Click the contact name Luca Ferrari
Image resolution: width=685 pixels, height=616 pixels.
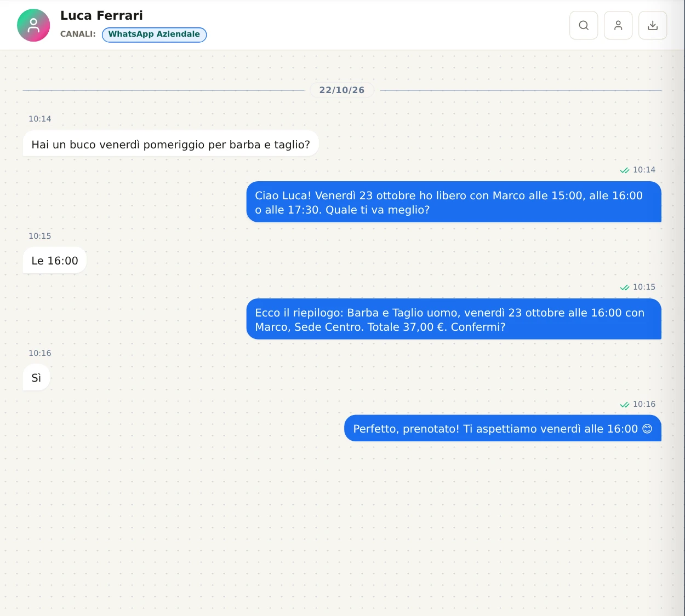coord(101,16)
